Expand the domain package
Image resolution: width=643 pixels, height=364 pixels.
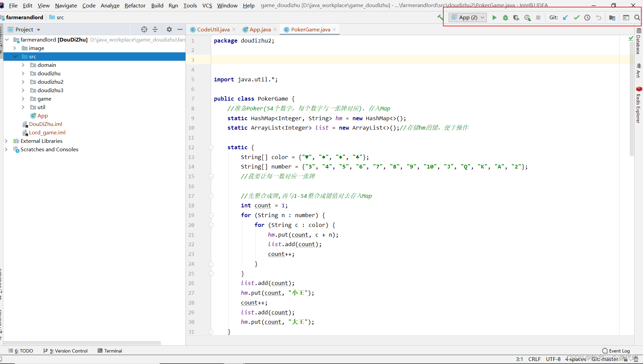(23, 65)
